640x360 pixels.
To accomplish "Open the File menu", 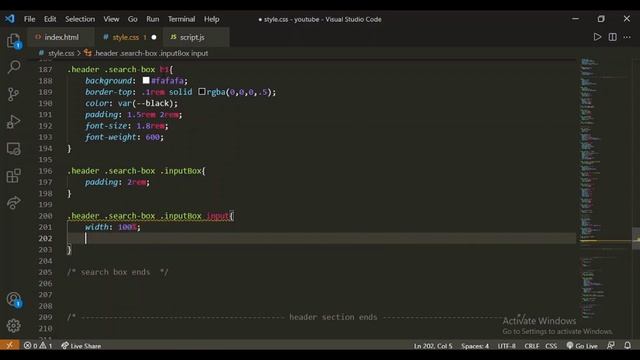I will (29, 19).
